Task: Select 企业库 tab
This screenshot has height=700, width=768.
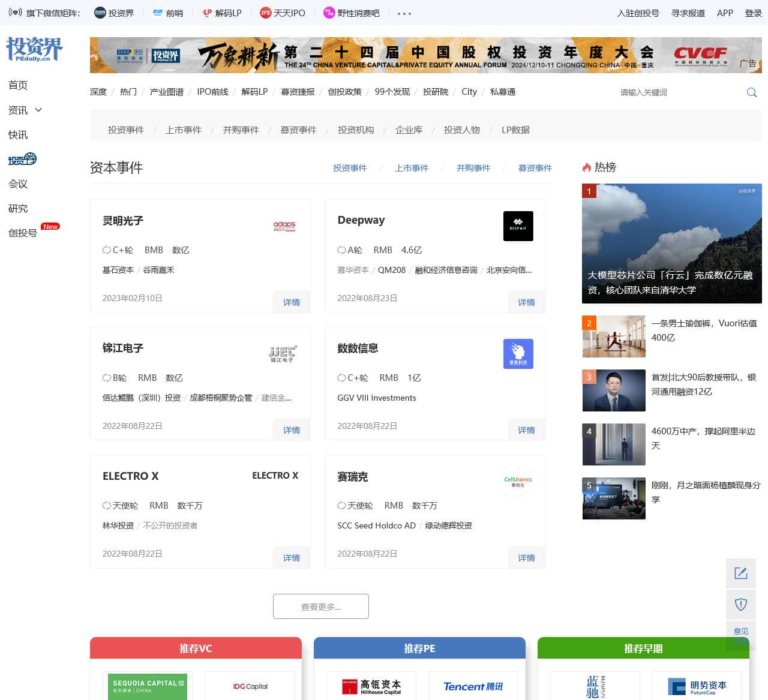Action: [409, 130]
